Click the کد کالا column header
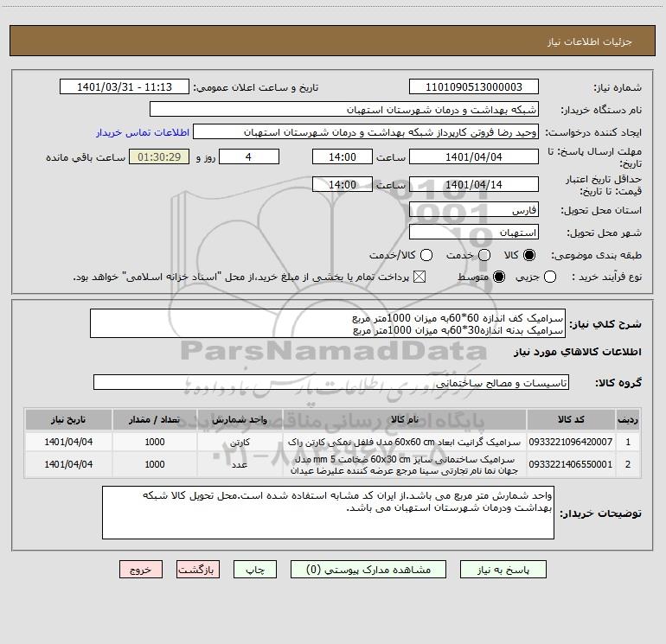The height and width of the screenshot is (644, 666). 571,419
